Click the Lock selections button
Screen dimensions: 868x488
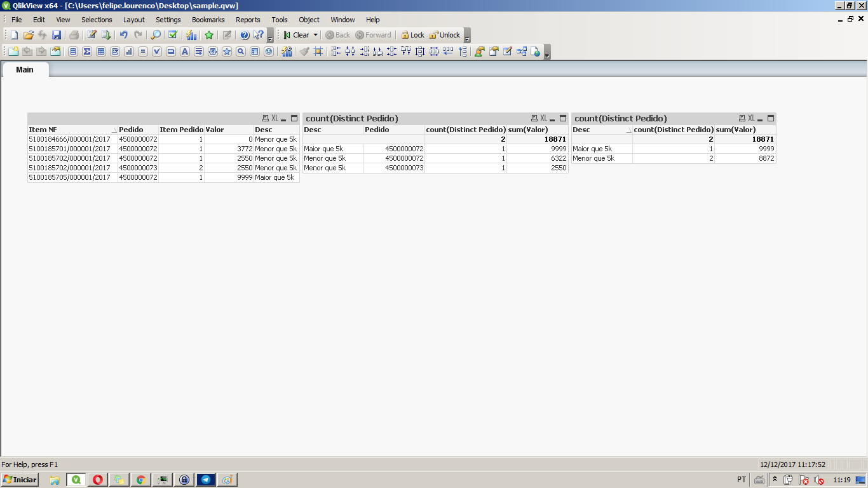click(412, 35)
